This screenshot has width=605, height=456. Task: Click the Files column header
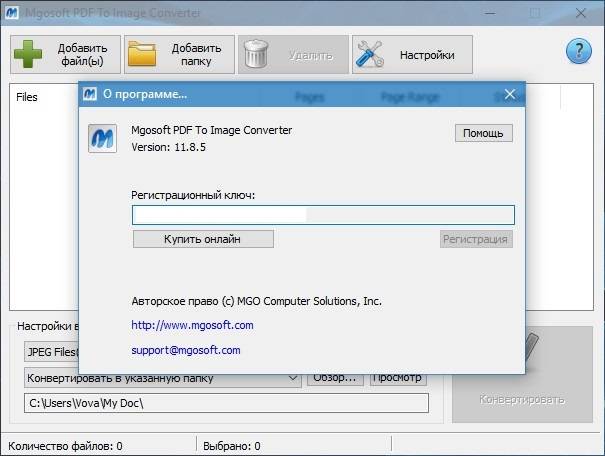click(27, 98)
